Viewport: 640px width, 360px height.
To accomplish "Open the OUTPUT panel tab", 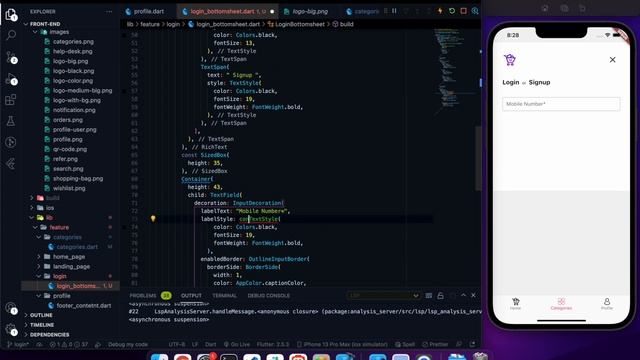I will tap(191, 296).
